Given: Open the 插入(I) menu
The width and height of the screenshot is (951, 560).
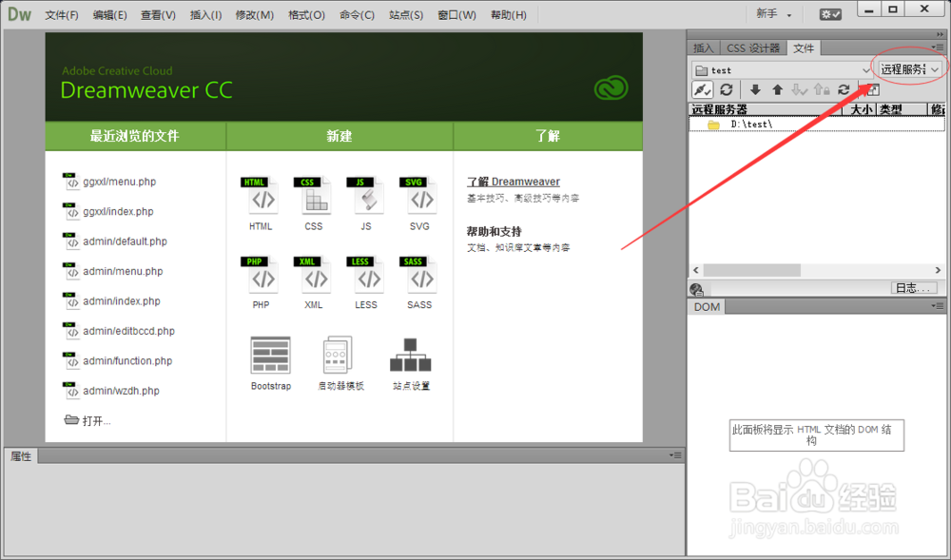Looking at the screenshot, I should [205, 15].
